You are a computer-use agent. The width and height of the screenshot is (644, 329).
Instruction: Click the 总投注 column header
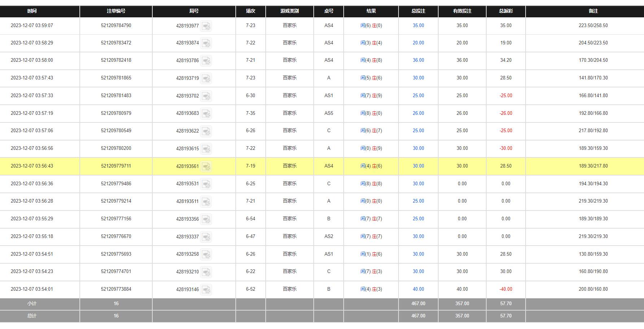(418, 11)
